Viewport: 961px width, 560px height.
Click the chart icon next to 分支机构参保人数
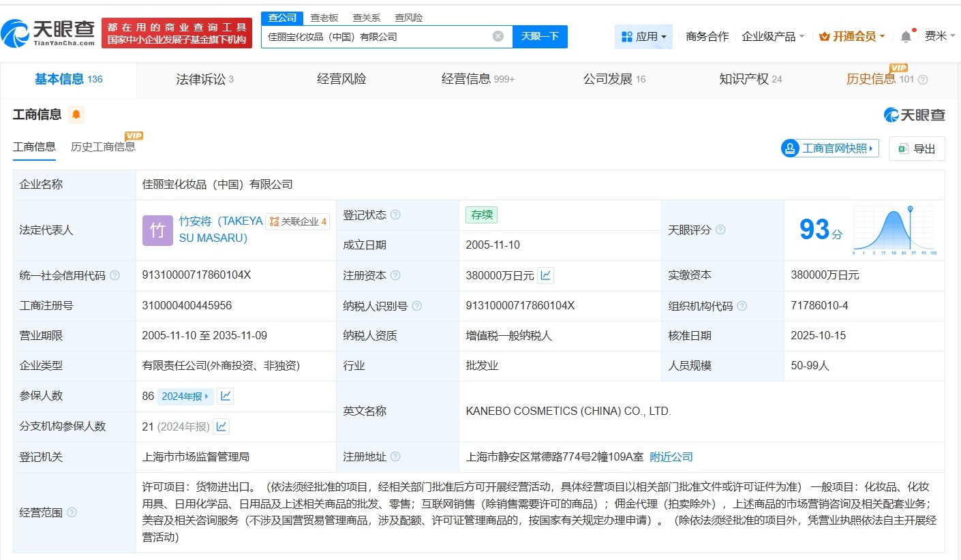[220, 426]
